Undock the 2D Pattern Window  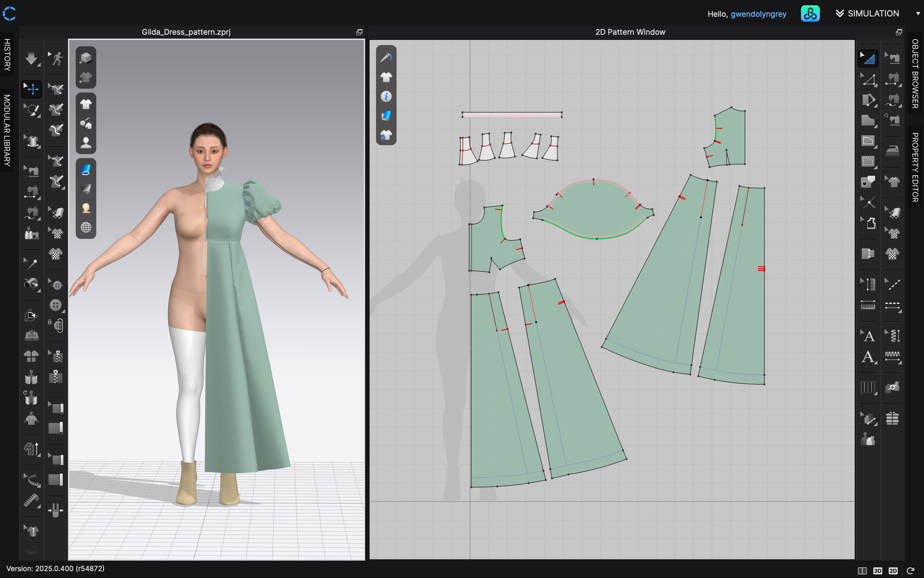[x=899, y=32]
